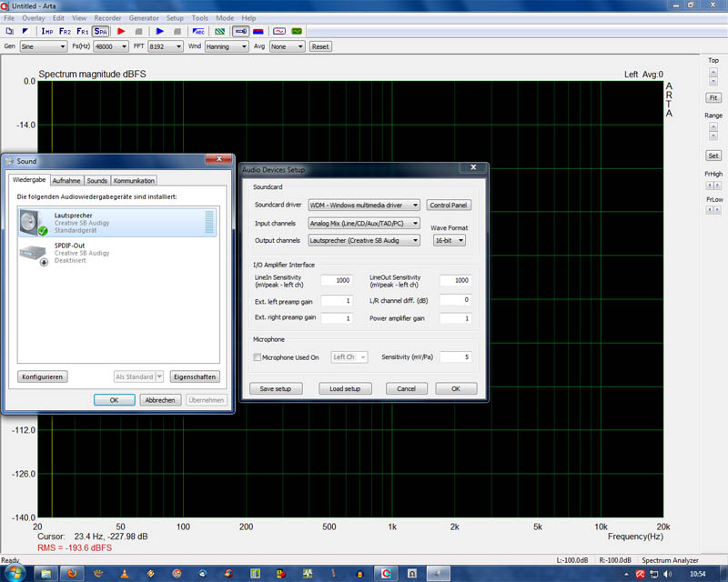Select the Imp impulse response mode icon
The width and height of the screenshot is (728, 582).
[x=47, y=31]
